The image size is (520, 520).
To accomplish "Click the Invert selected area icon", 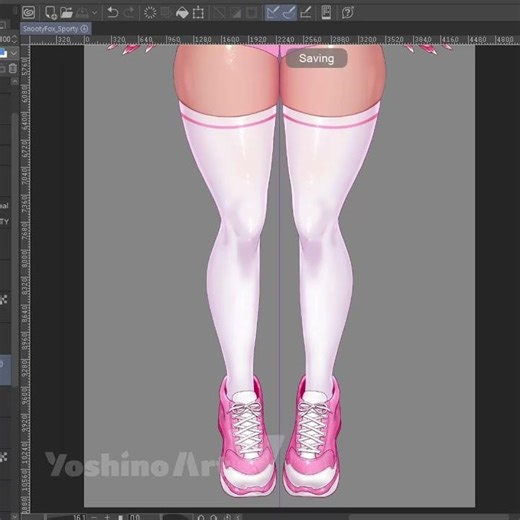I will coord(236,13).
